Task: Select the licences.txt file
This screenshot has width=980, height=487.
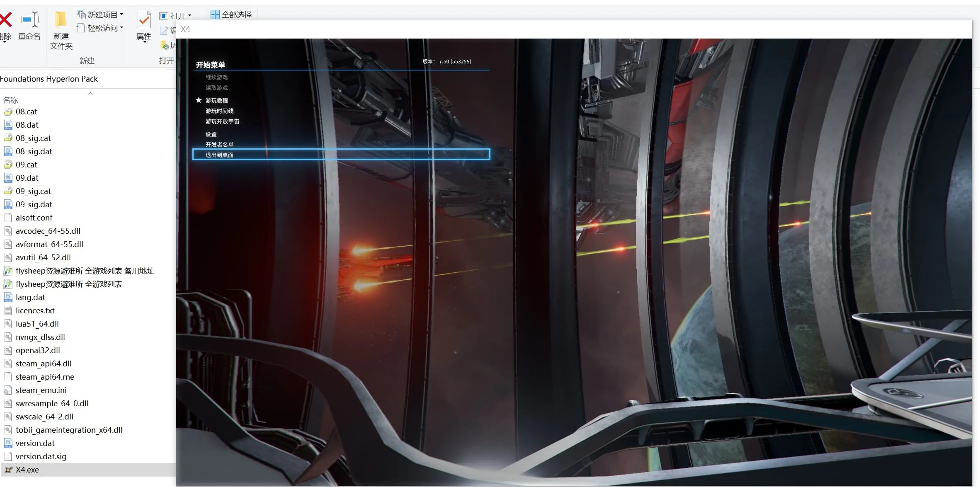Action: point(35,310)
